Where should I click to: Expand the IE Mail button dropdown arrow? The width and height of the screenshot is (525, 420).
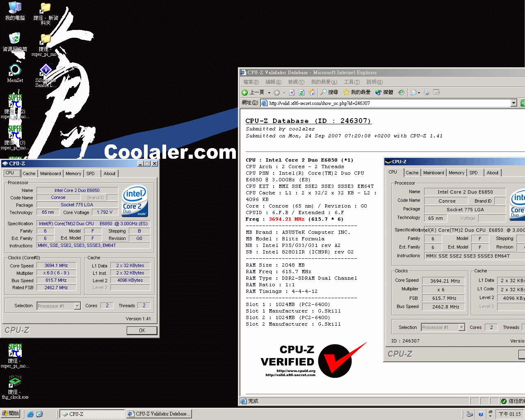coord(419,93)
